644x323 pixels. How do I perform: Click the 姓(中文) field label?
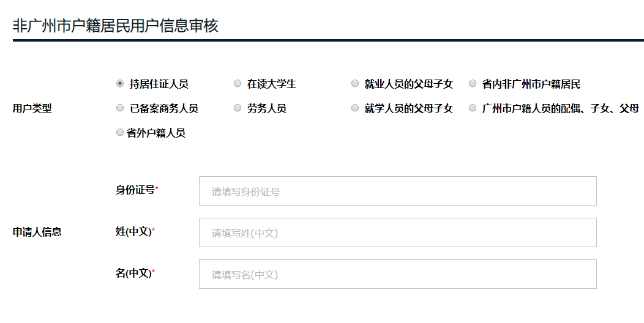[x=133, y=231]
